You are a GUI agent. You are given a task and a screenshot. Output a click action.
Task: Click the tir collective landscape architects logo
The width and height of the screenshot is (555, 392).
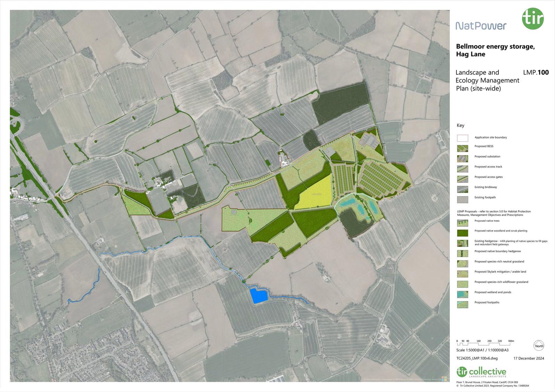click(x=481, y=372)
